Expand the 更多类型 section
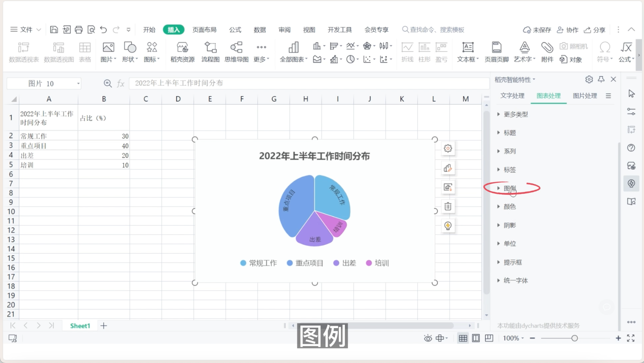This screenshot has height=363, width=644. pyautogui.click(x=513, y=114)
